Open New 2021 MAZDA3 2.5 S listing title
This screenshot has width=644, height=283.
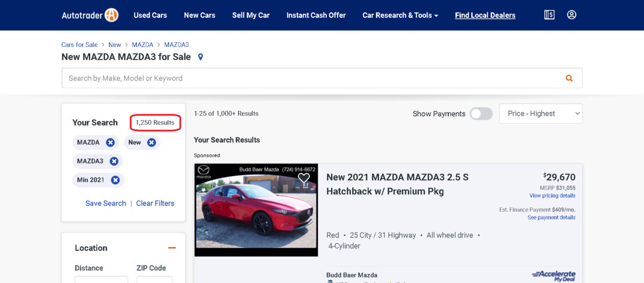tap(397, 184)
